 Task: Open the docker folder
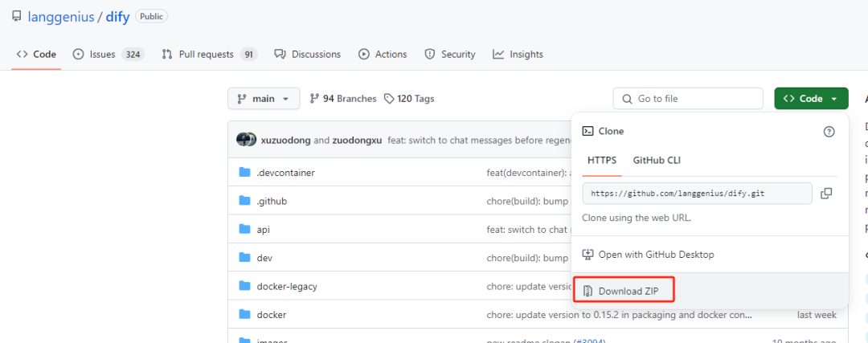[272, 315]
